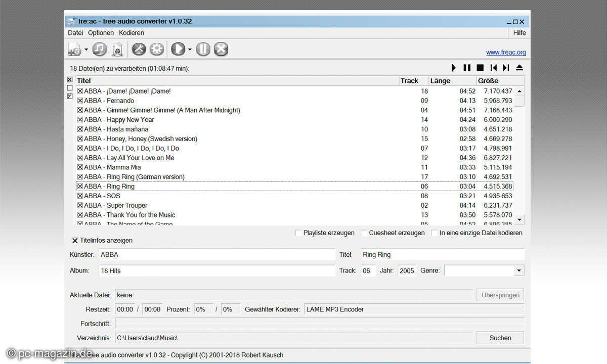Click the Suchen button for directory
This screenshot has height=364, width=607.
tap(500, 338)
